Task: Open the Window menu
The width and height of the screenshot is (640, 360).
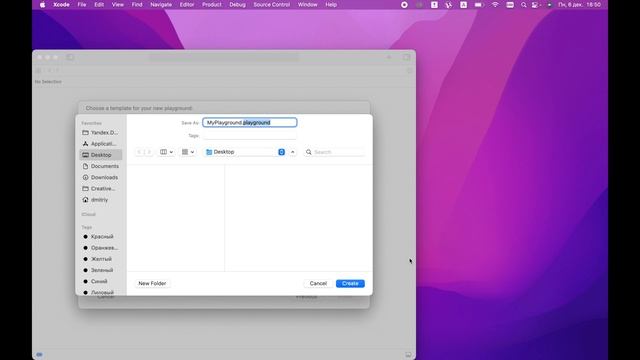Action: point(307,5)
